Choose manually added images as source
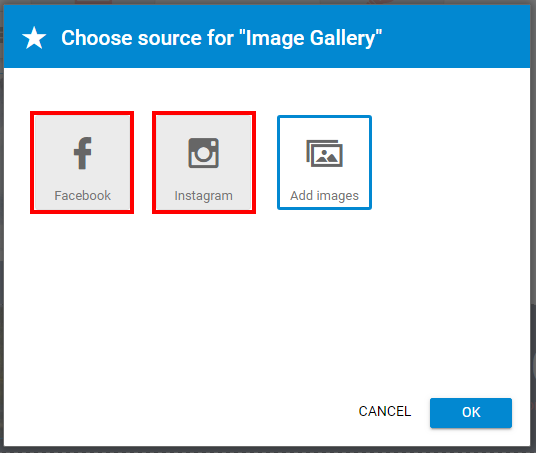This screenshot has height=453, width=536. coord(324,162)
